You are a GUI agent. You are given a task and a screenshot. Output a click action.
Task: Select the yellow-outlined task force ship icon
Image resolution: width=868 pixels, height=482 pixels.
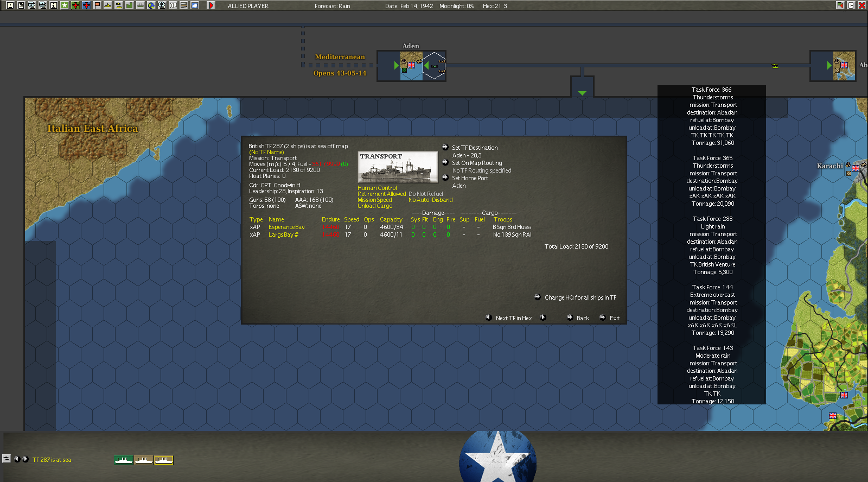point(164,460)
